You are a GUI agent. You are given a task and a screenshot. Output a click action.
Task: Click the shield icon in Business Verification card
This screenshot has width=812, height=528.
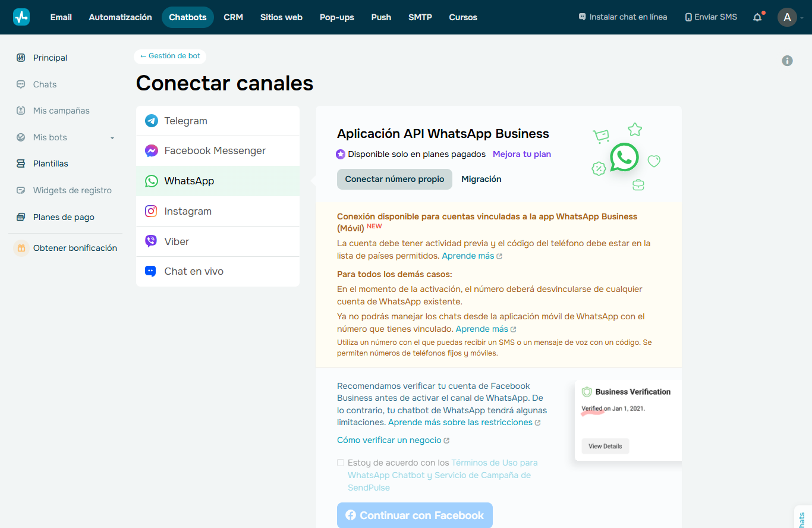click(587, 392)
